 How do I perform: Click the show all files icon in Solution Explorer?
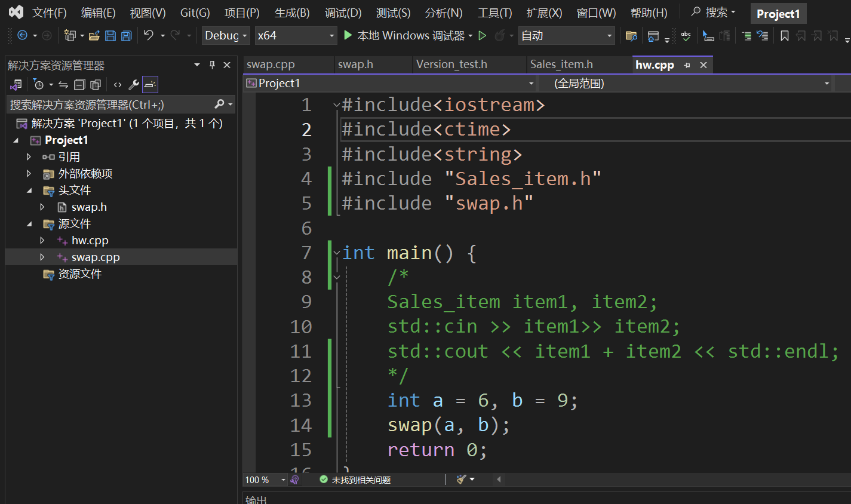[96, 85]
